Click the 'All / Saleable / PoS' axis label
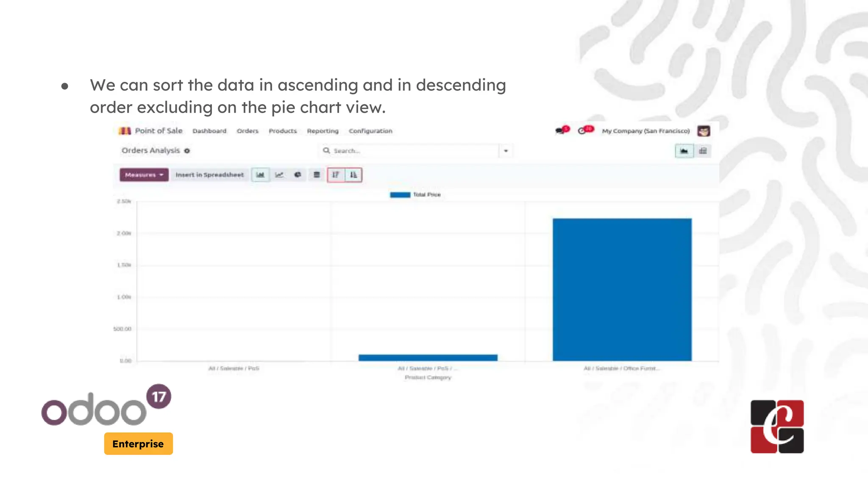This screenshot has height=488, width=868. point(234,369)
